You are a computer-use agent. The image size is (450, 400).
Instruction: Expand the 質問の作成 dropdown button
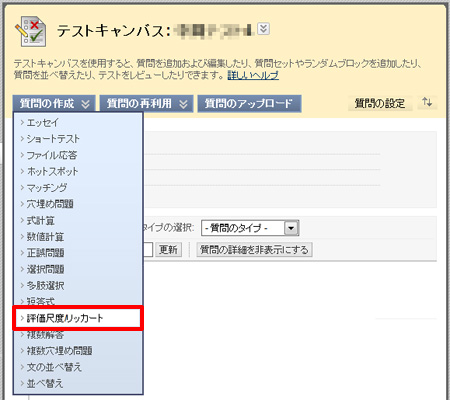[54, 104]
